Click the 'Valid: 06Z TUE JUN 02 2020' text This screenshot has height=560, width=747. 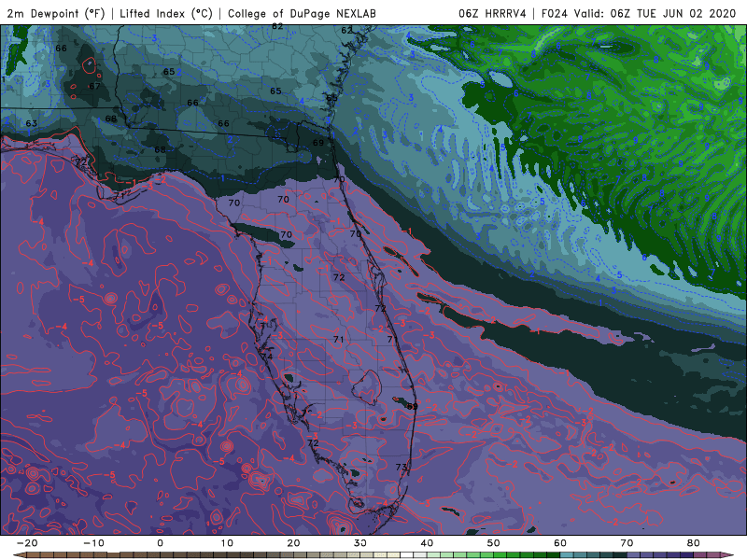pos(655,13)
